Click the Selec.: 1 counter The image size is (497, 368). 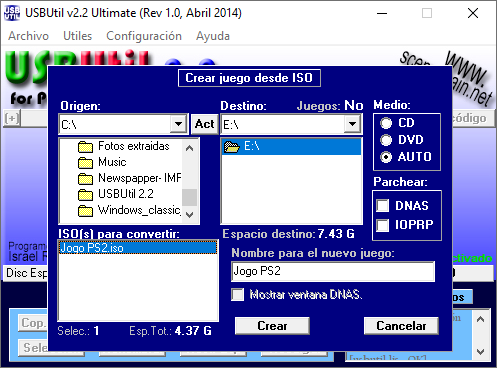point(78,331)
